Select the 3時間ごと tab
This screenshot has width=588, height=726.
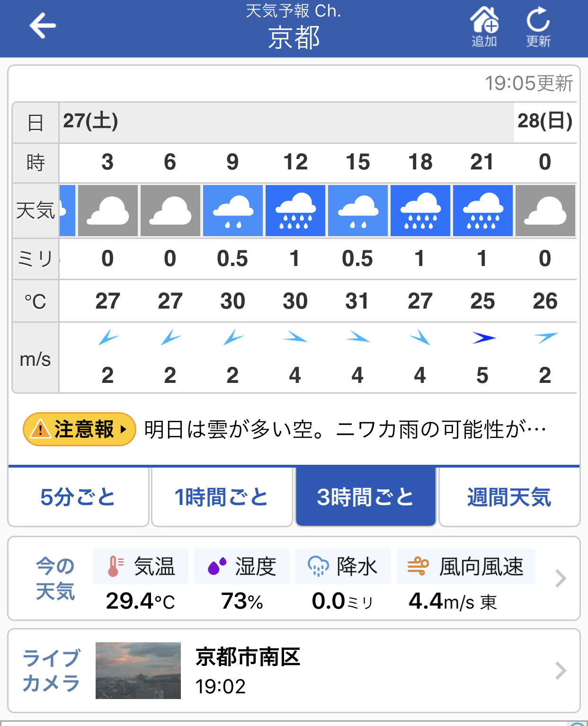365,497
